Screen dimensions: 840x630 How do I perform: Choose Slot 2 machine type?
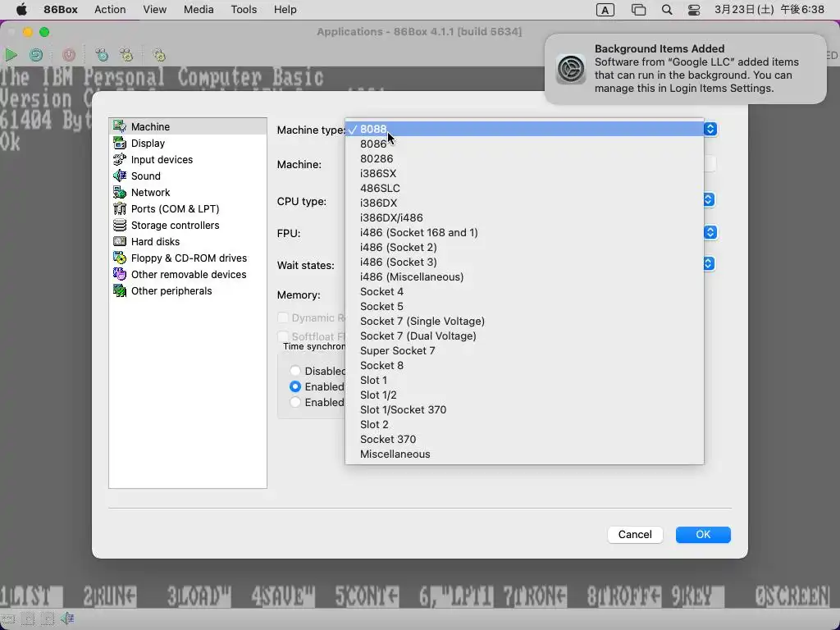tap(524, 424)
